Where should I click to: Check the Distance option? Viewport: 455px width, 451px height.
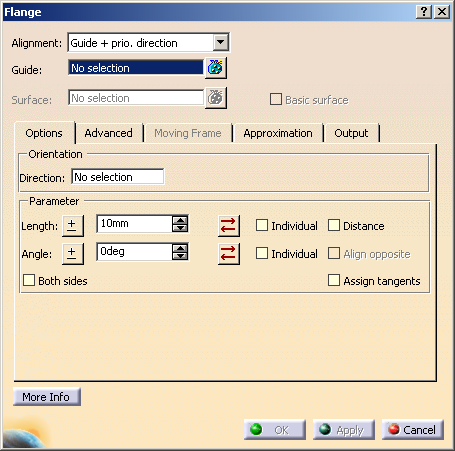point(334,225)
